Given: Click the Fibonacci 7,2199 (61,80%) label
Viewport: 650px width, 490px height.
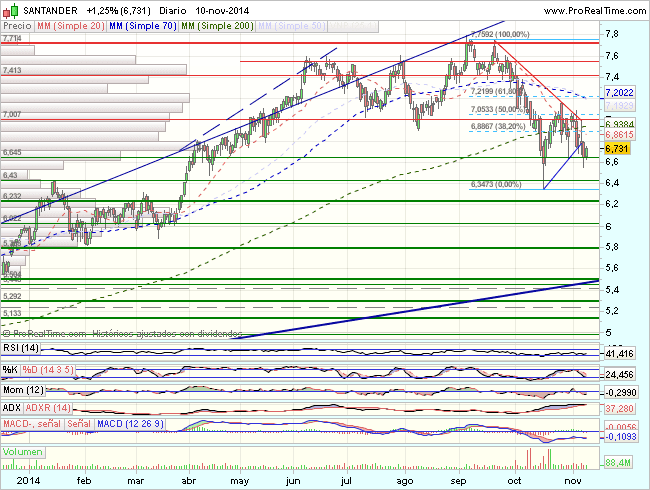Looking at the screenshot, I should coord(497,91).
